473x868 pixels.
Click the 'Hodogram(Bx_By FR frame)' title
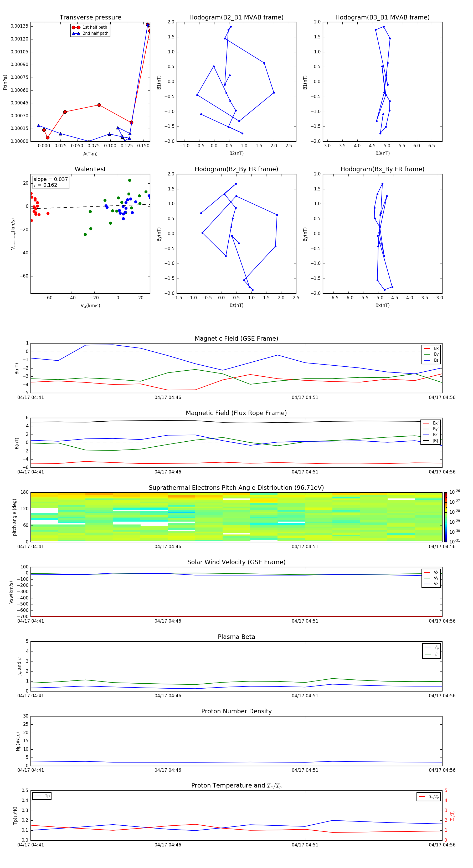point(382,169)
